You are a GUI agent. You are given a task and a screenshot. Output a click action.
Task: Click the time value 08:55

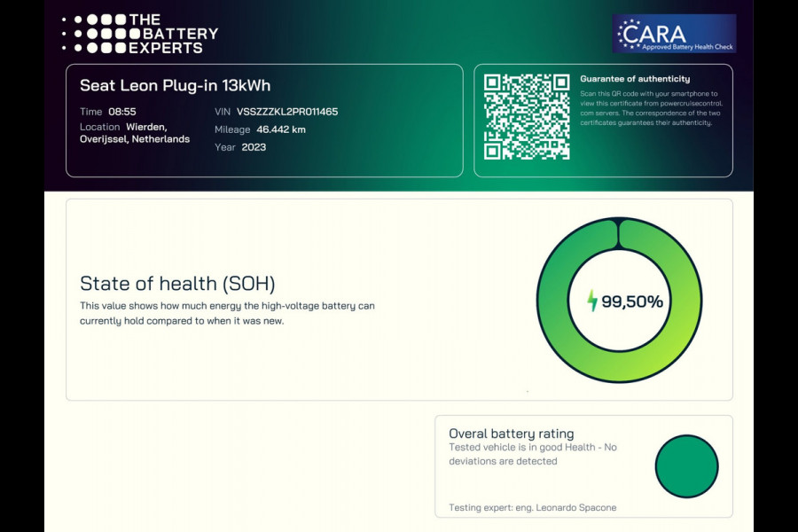[122, 112]
